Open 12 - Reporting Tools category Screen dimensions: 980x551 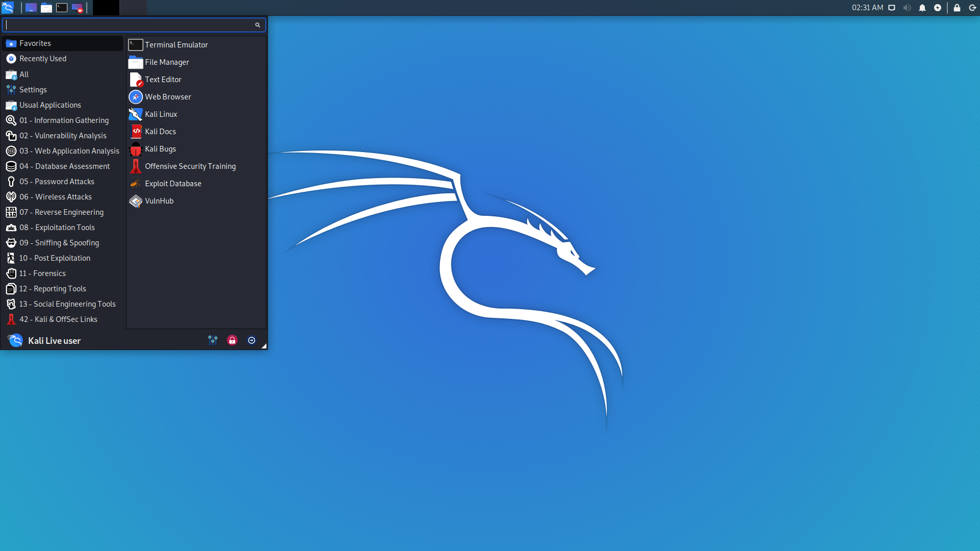[x=63, y=289]
